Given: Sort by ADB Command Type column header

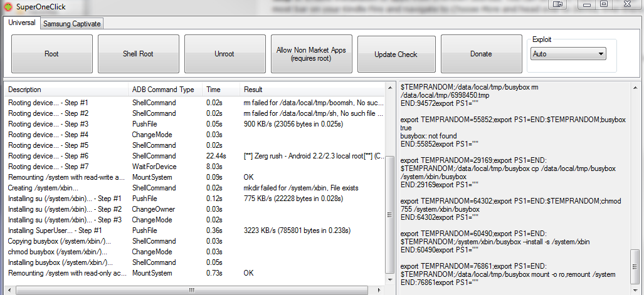Looking at the screenshot, I should 165,90.
